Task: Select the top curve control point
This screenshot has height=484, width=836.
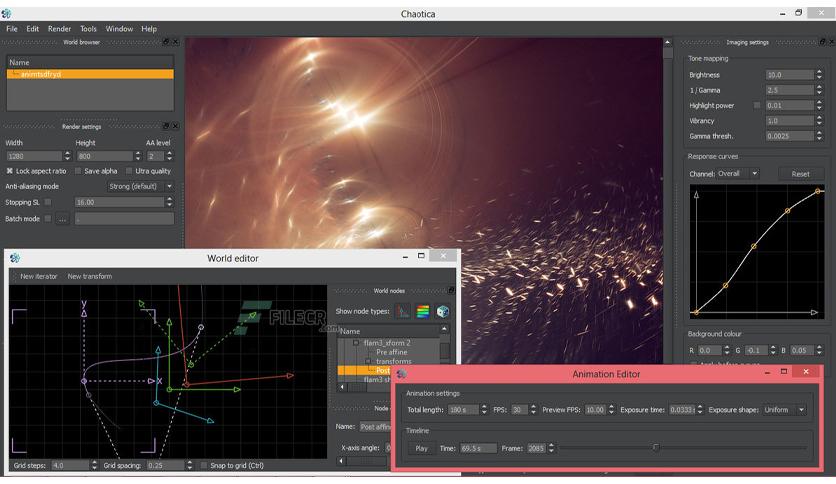Action: coord(817,191)
